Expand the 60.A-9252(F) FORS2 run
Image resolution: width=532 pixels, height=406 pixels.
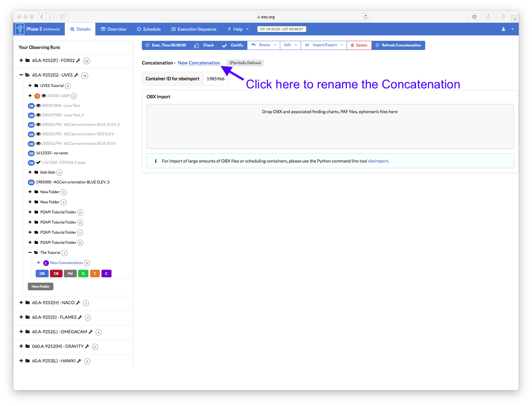[21, 60]
